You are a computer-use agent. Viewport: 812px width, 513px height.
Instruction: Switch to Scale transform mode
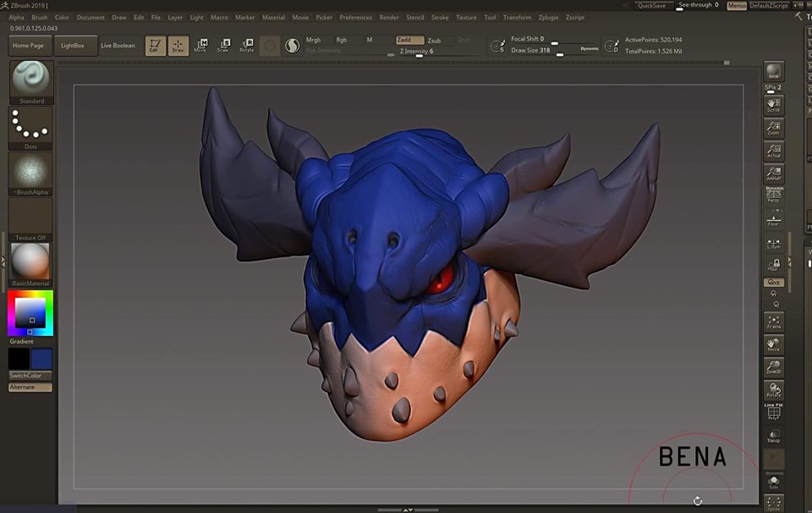[x=223, y=46]
